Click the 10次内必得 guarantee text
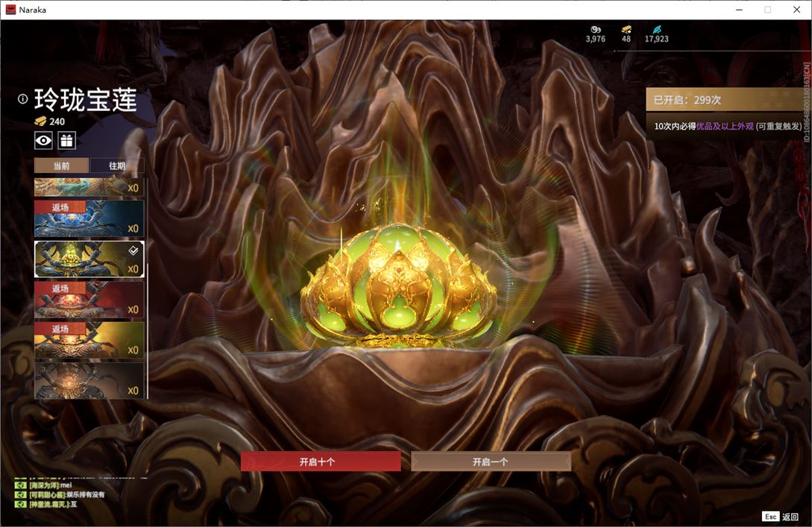Screen dimensions: 812x527 (728, 126)
